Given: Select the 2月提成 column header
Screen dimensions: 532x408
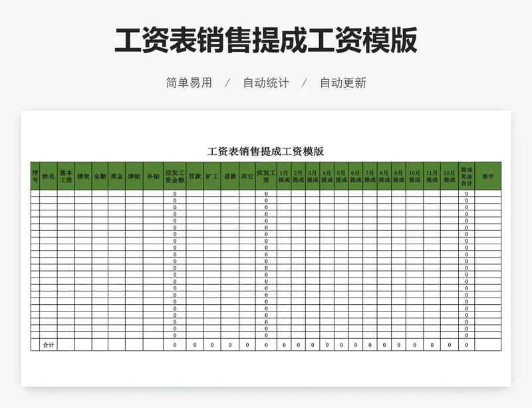Looking at the screenshot, I should (298, 176).
